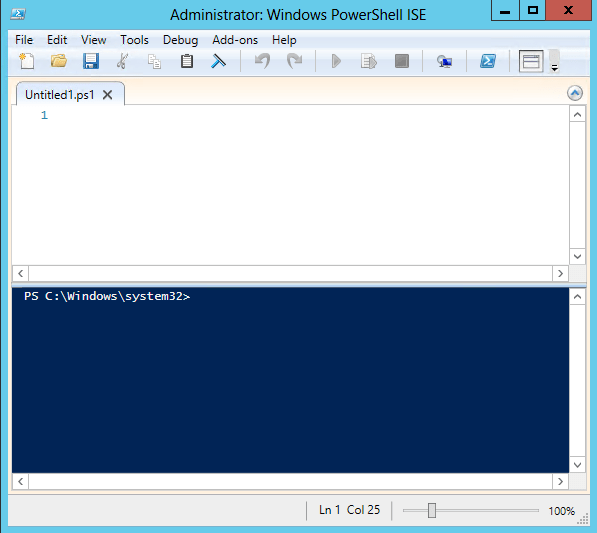Viewport: 597px width, 533px height.
Task: Toggle Show Script Pane Top layout
Action: click(x=531, y=61)
